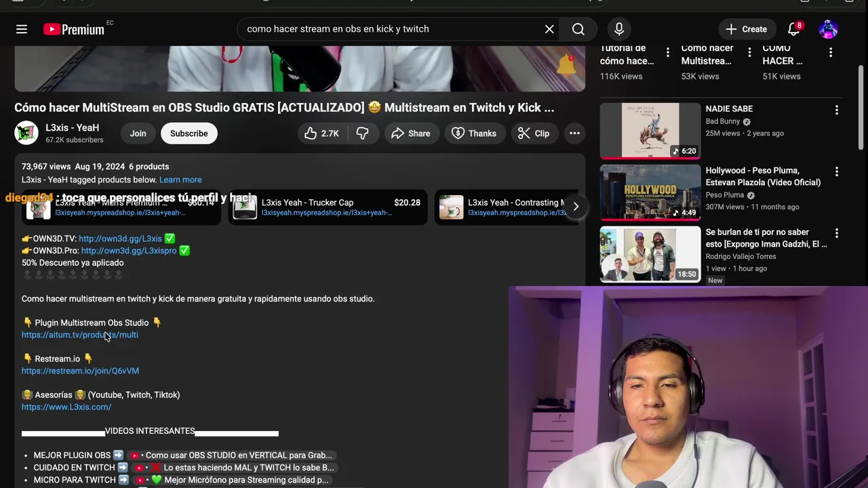
Task: Open L3xis - YeaH channel avatar
Action: coord(26,133)
